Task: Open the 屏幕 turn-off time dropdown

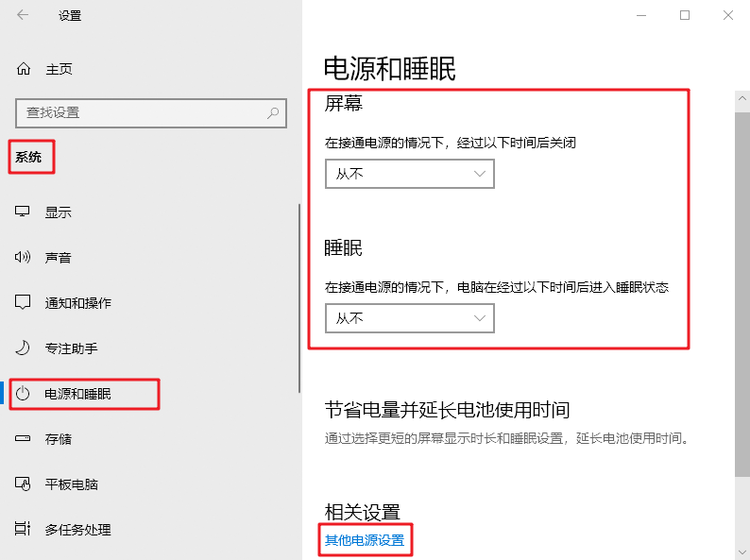Action: pos(409,174)
